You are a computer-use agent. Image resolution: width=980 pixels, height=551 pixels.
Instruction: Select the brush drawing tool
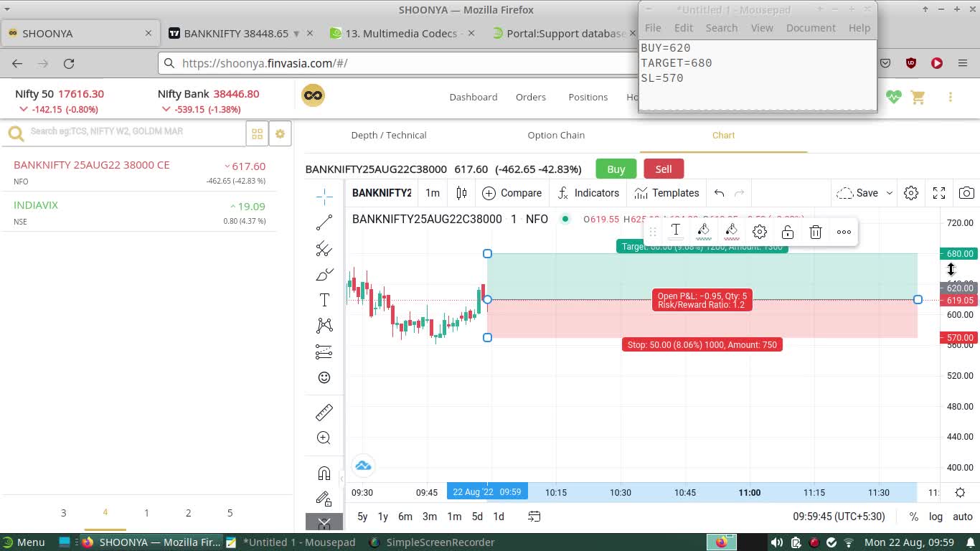coord(324,274)
